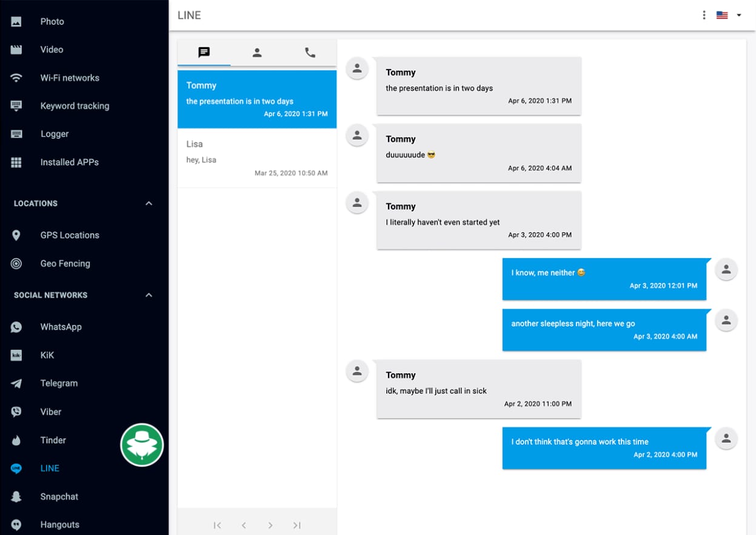Open the three-dot options menu

click(704, 15)
